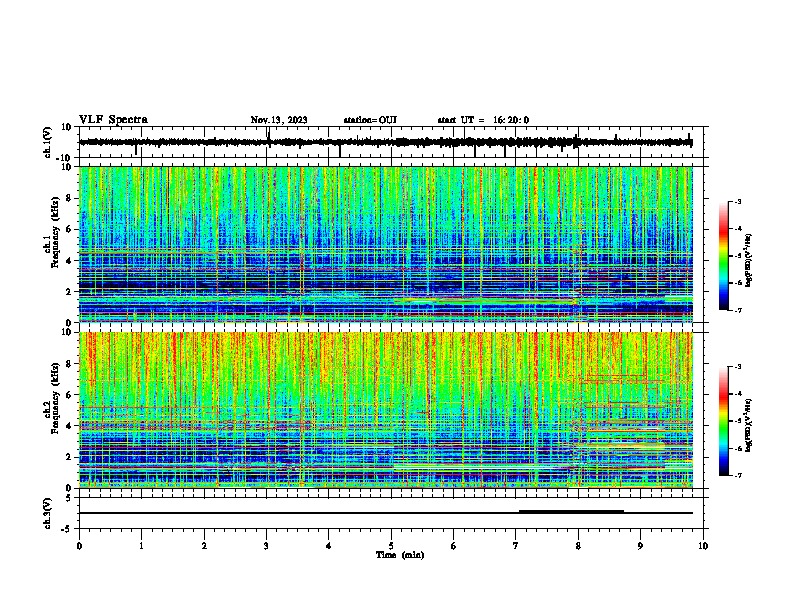Click the "-3" label on ch.1 colorbar

point(737,201)
